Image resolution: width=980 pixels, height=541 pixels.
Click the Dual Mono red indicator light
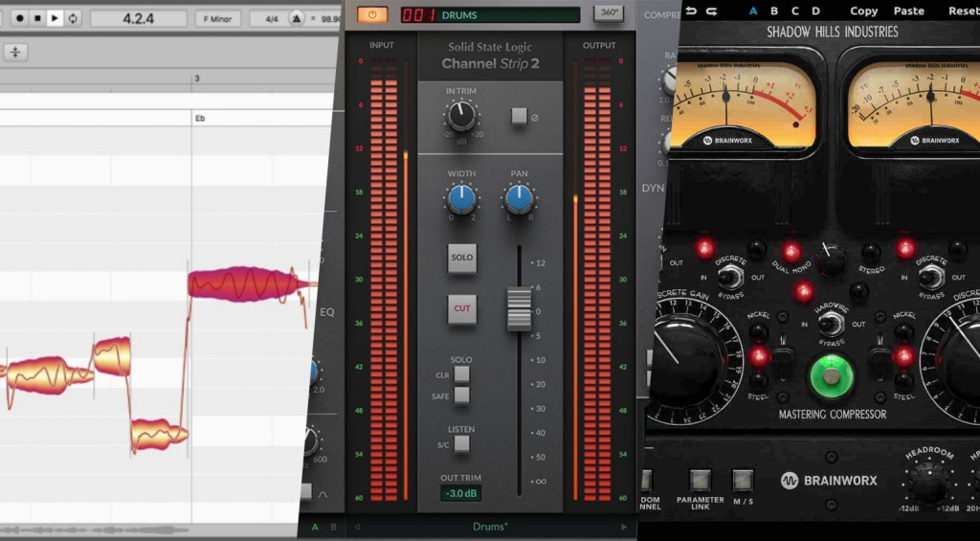point(791,253)
